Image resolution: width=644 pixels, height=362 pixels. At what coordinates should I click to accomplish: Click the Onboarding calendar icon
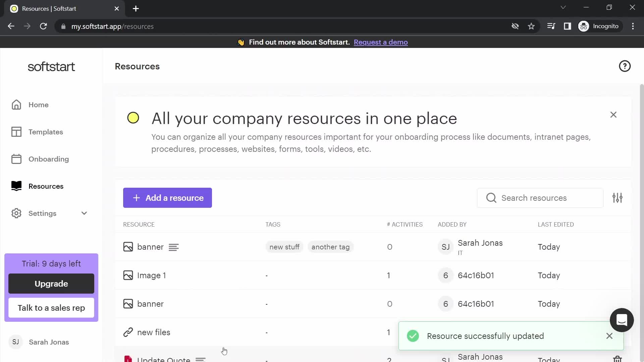pos(16,159)
